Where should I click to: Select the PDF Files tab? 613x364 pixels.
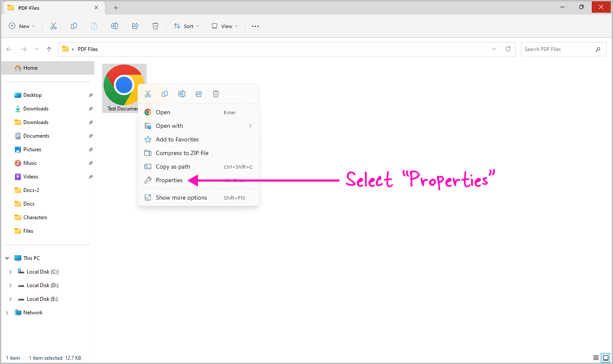pos(53,8)
